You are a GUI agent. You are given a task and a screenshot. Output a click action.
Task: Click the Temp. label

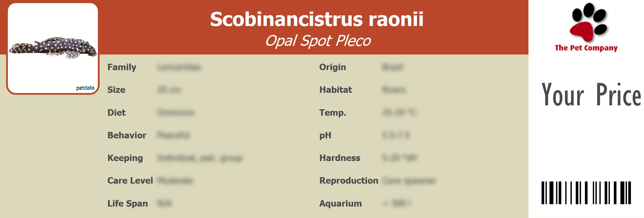(333, 113)
